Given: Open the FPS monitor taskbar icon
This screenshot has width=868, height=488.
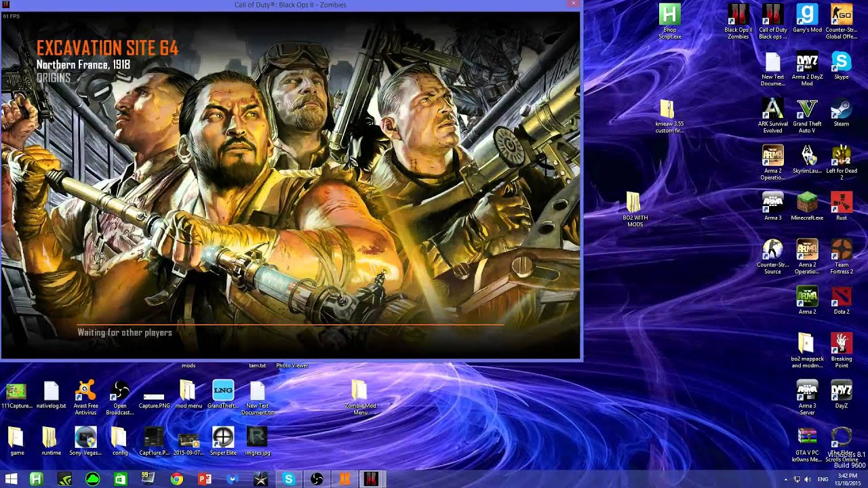Looking at the screenshot, I should tap(149, 479).
